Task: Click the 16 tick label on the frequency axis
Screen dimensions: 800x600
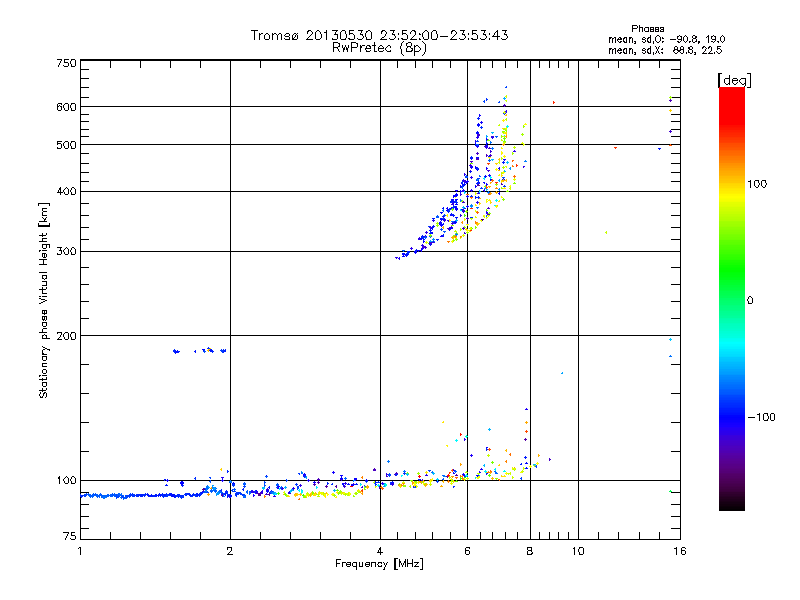Action: point(679,551)
